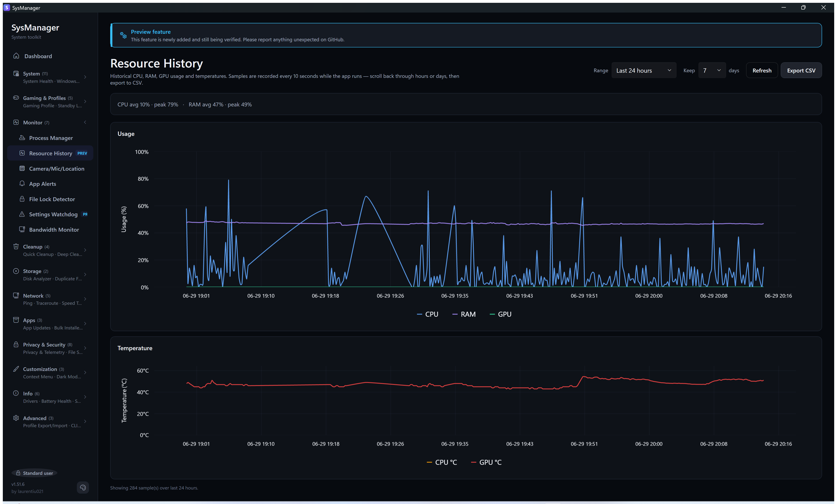
Task: Click the Camera/Mic/Location icon
Action: [22, 168]
